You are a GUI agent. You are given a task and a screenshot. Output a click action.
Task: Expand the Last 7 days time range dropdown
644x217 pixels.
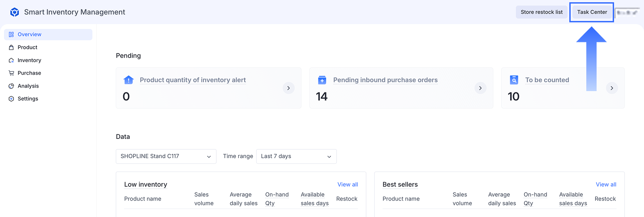pos(296,156)
